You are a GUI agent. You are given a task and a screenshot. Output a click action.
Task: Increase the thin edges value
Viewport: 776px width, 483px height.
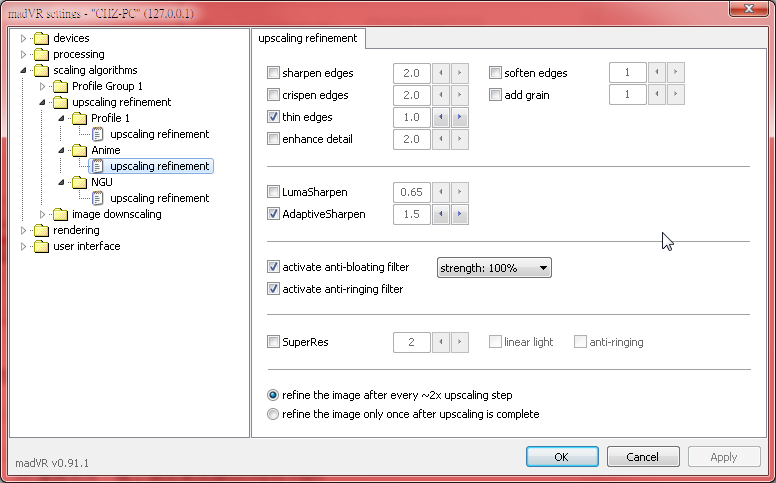click(x=459, y=117)
